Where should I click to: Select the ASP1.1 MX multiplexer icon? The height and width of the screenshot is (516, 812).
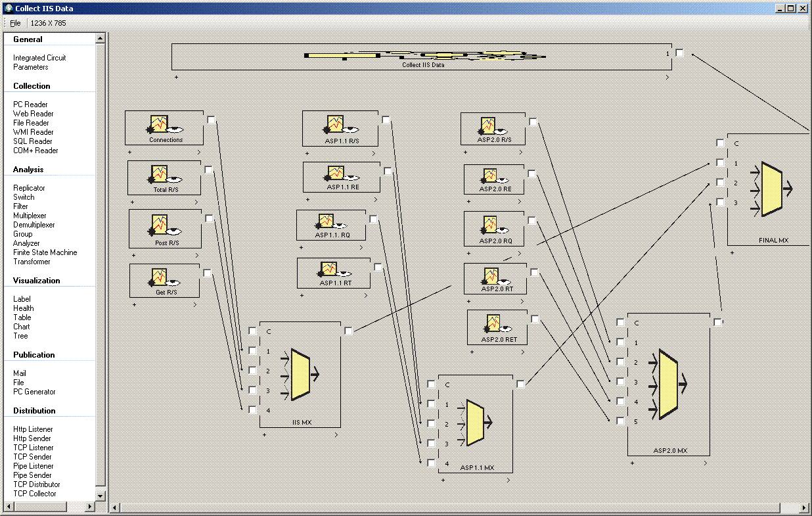(476, 422)
